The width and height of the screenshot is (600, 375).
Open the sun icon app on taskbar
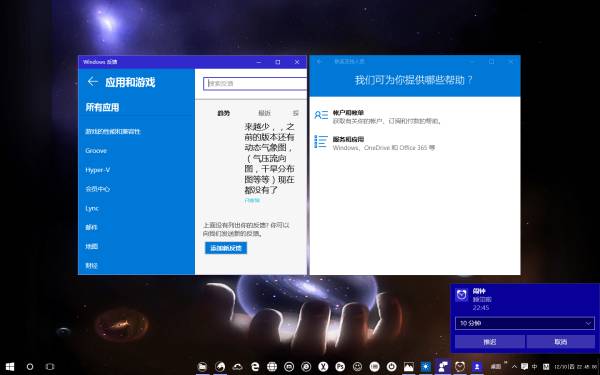[426, 367]
